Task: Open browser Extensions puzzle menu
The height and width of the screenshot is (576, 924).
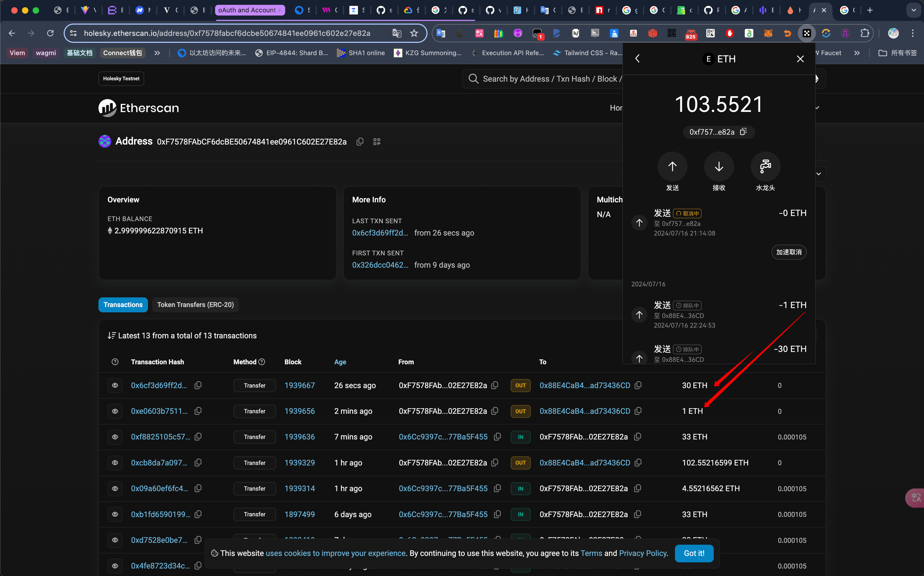Action: click(864, 33)
